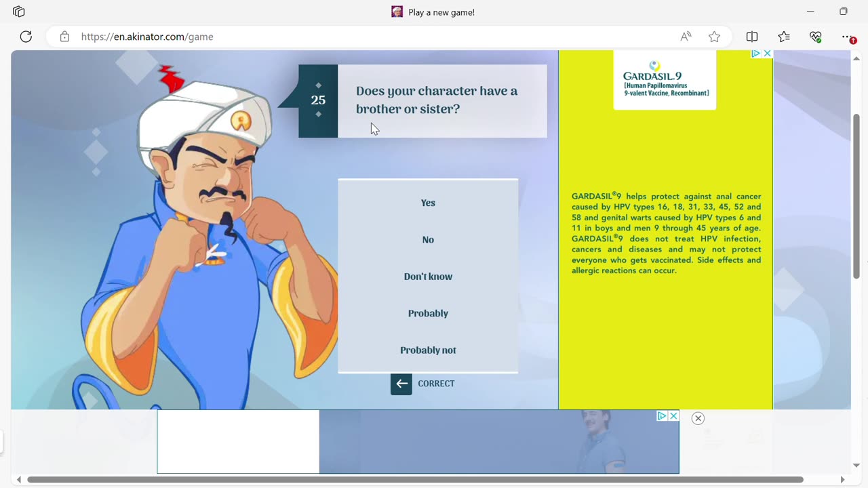Screen dimensions: 868x488
Task: Close bottom banner ad X icon
Action: point(673,415)
